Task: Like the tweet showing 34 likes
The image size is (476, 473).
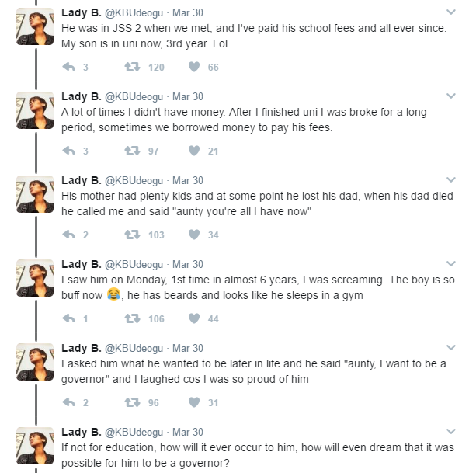Action: [194, 235]
